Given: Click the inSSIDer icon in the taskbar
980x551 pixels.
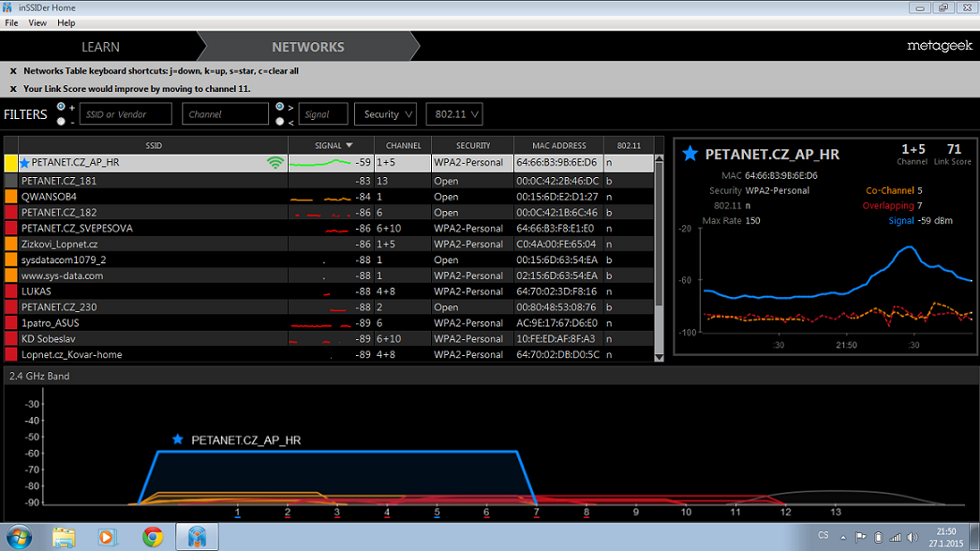Looking at the screenshot, I should pyautogui.click(x=197, y=537).
